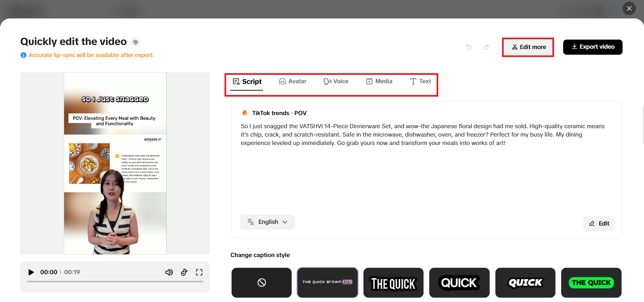This screenshot has width=644, height=302.
Task: Go to the Media tab
Action: [x=379, y=81]
